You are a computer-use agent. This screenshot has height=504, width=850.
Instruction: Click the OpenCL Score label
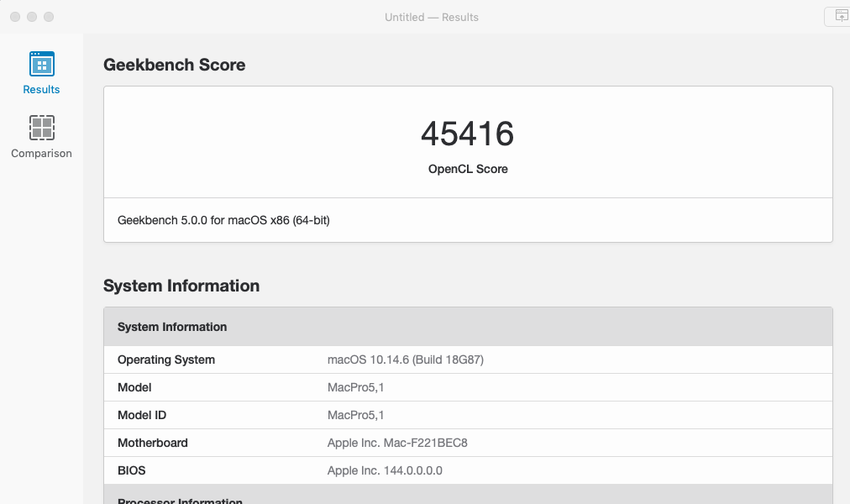click(x=468, y=169)
